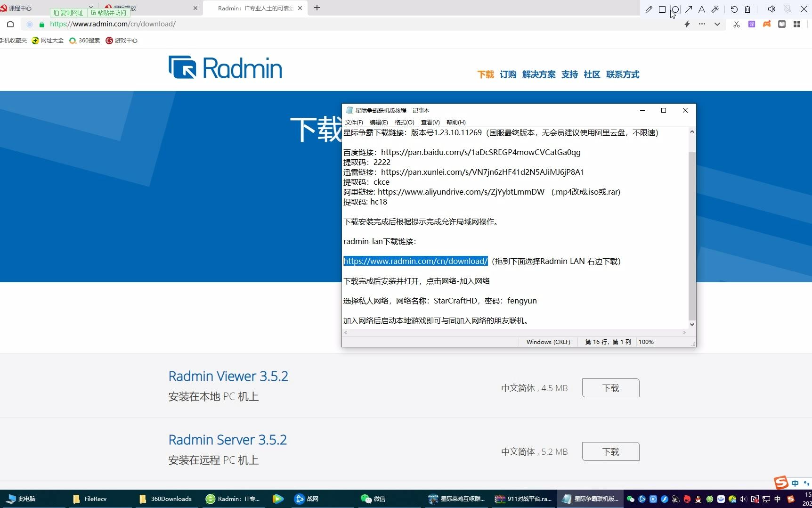Open the reading mode book icon
This screenshot has width=812, height=508.
coord(782,24)
